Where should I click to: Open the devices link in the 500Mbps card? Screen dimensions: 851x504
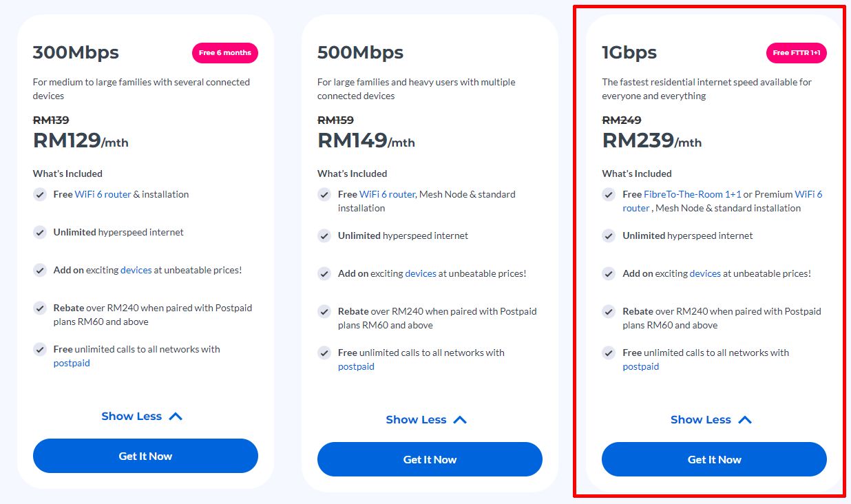[421, 273]
